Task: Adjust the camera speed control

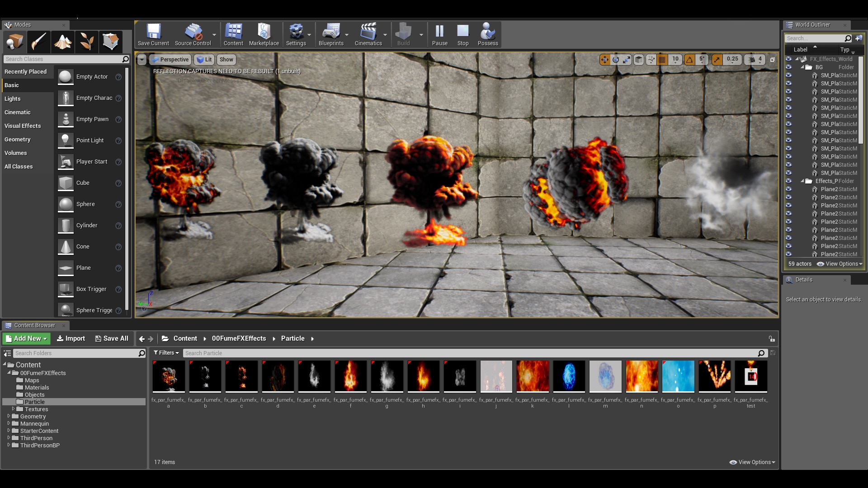Action: (x=754, y=59)
